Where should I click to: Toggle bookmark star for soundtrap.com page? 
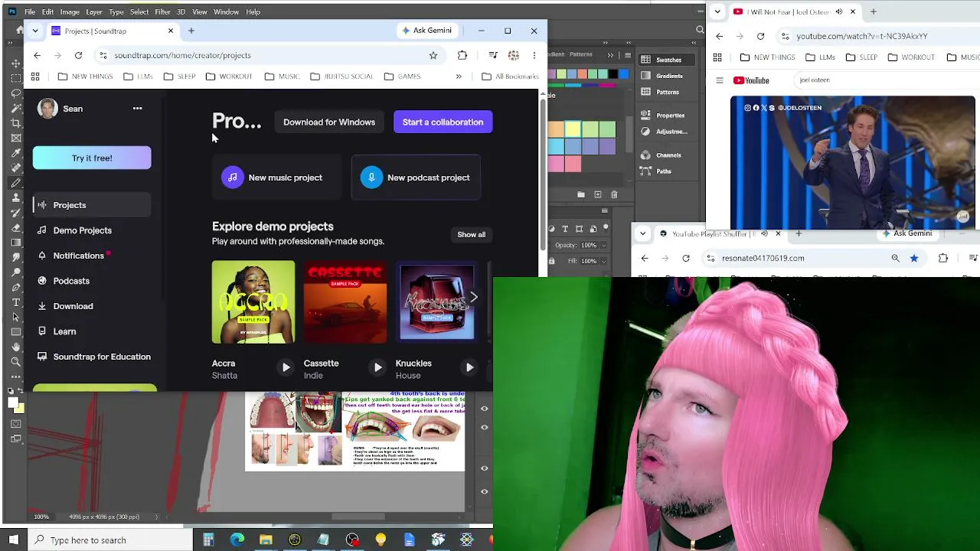[x=433, y=55]
